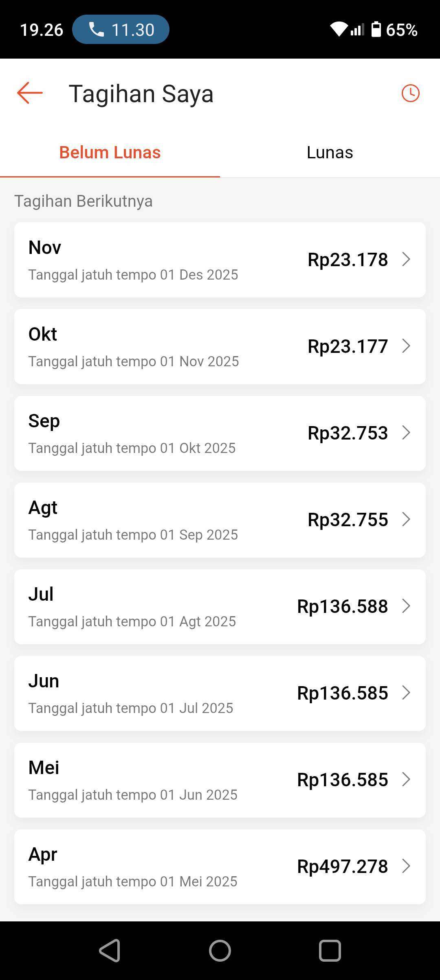This screenshot has height=980, width=440.
Task: Open the Mei bill due 01 Jun 2025
Action: point(220,780)
